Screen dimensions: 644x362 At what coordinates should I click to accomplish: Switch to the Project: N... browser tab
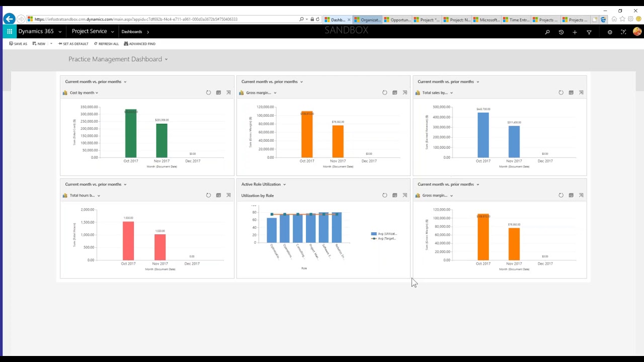(456, 20)
